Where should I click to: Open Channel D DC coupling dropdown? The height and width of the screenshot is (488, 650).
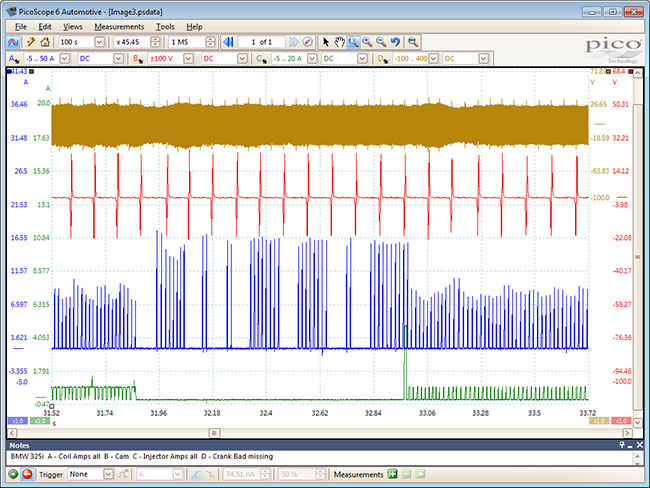[x=466, y=59]
